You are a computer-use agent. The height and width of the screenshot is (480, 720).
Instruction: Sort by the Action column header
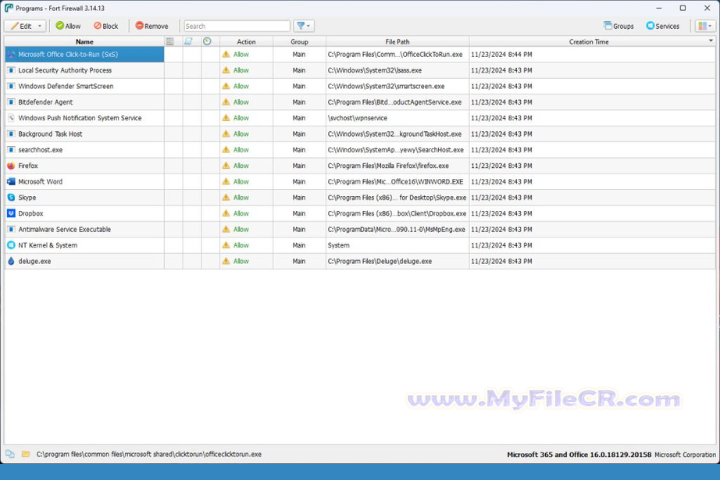(x=246, y=42)
